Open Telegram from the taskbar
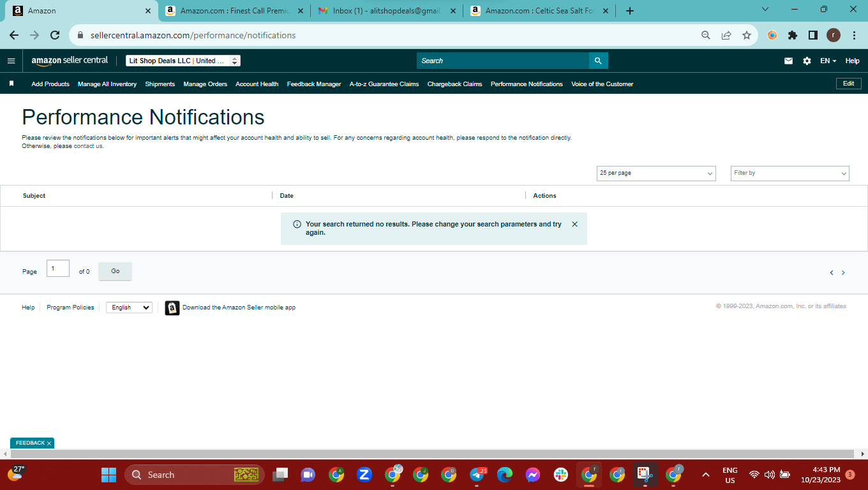This screenshot has height=490, width=868. tap(477, 475)
